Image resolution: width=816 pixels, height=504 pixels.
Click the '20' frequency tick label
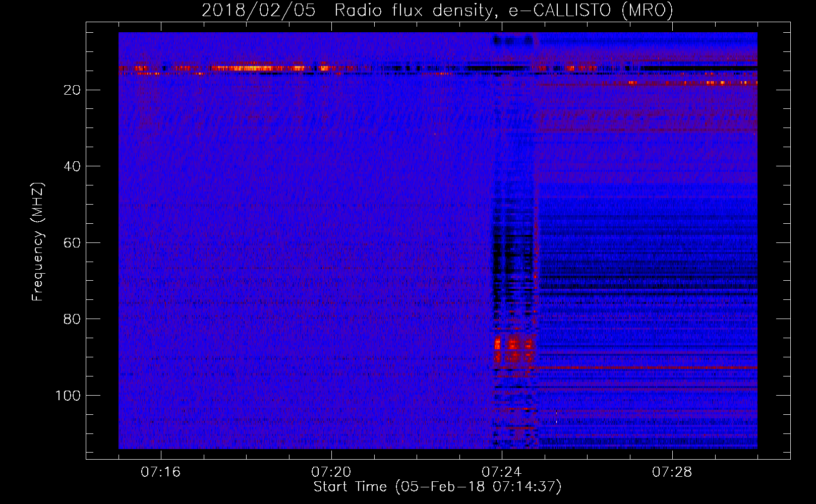pyautogui.click(x=73, y=90)
